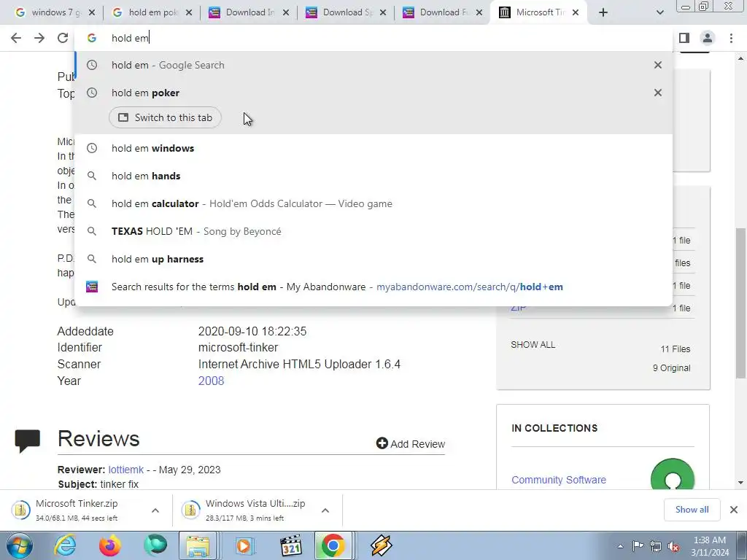Select the 'hold em windows' suggestion

[x=373, y=148]
